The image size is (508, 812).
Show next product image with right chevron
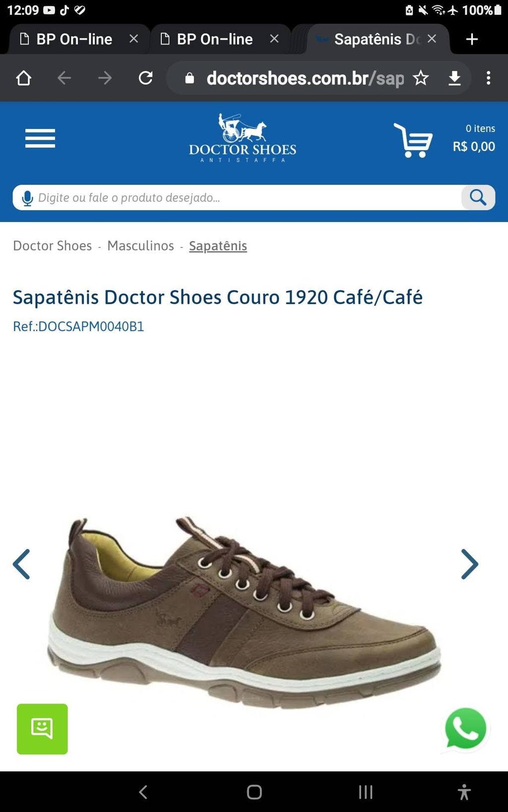[469, 564]
